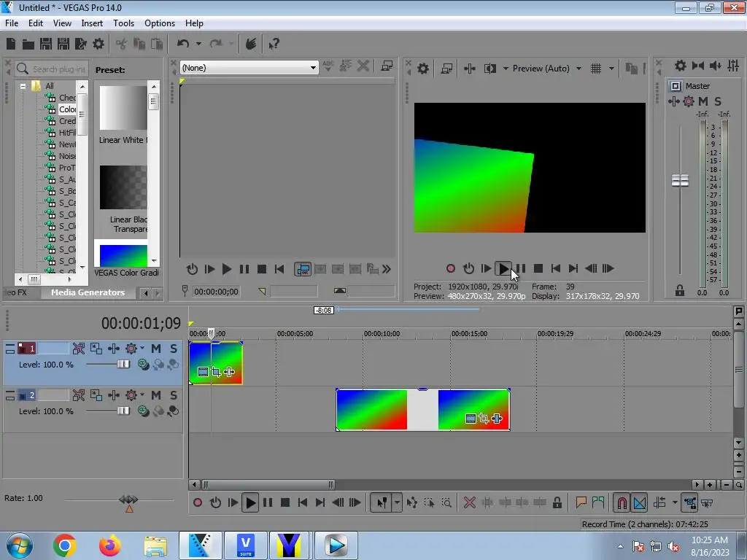Select the Linear White preset thumbnail
Screen dimensions: 747x560
point(123,108)
